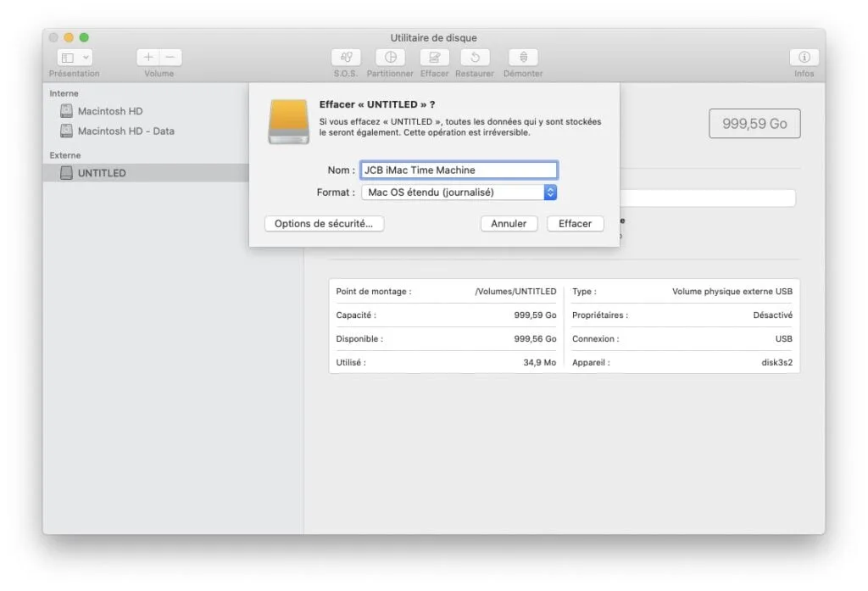Click the add volume plus icon
Viewport: 868px width, 591px height.
148,58
